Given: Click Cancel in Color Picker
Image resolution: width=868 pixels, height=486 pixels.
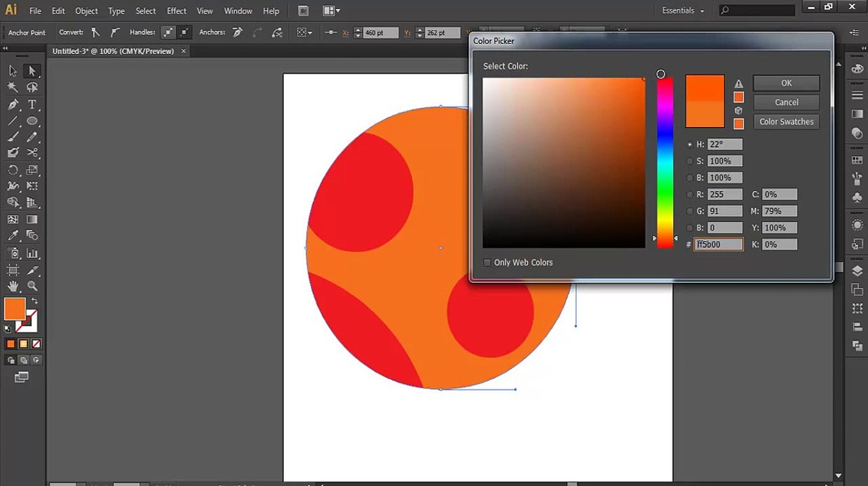Looking at the screenshot, I should point(786,103).
